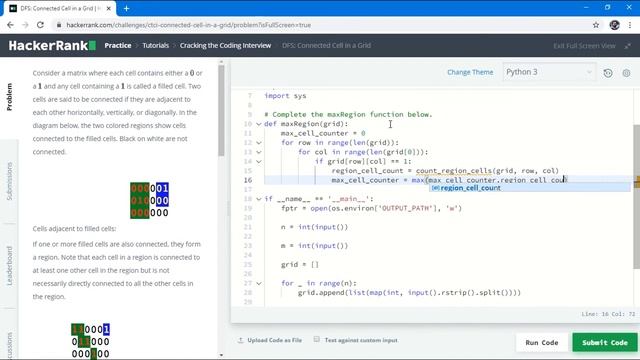Go to Tutorials in breadcrumb
Image resolution: width=640 pixels, height=360 pixels.
click(156, 45)
